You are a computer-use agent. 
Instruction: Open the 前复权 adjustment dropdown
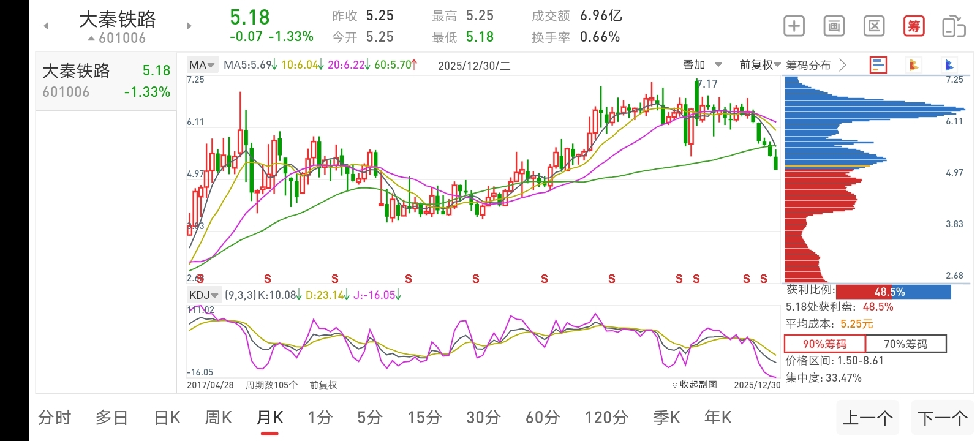click(759, 65)
